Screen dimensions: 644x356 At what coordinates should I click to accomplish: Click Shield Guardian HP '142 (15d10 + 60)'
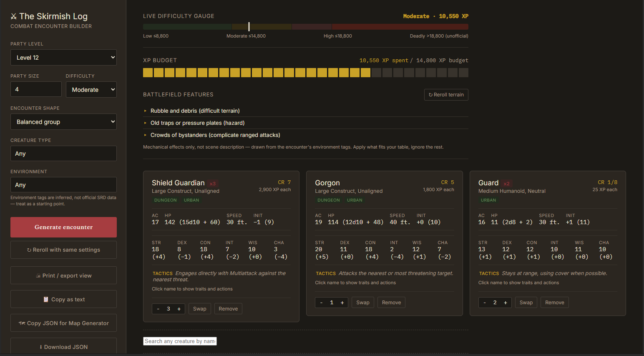click(192, 222)
